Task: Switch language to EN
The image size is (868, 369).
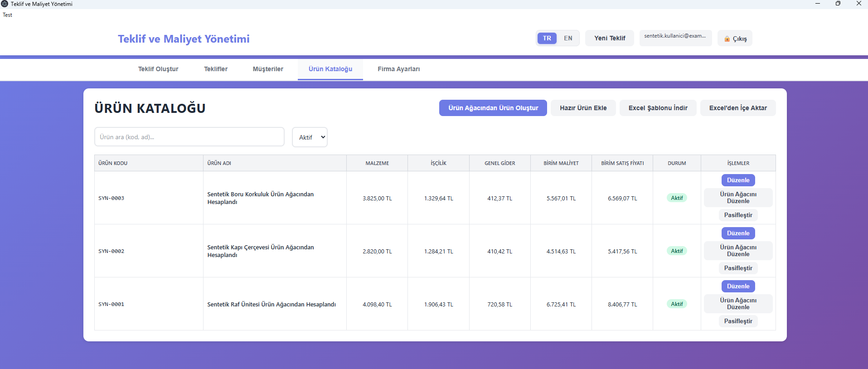Action: (568, 38)
